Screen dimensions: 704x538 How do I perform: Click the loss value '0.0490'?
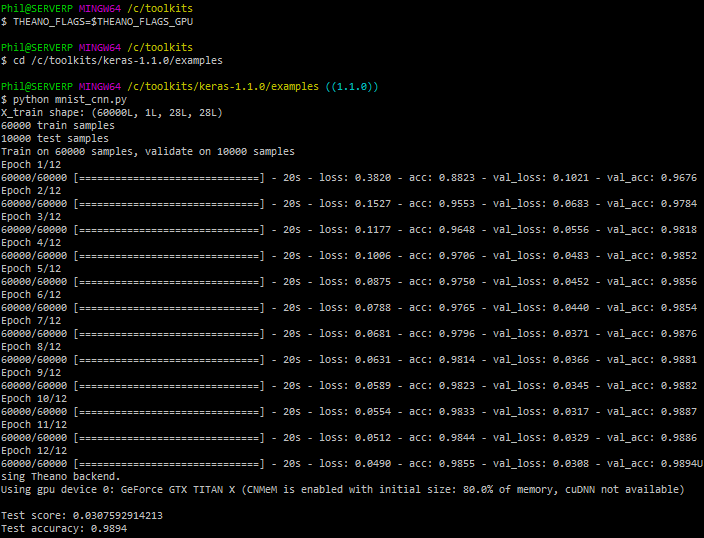click(x=373, y=464)
